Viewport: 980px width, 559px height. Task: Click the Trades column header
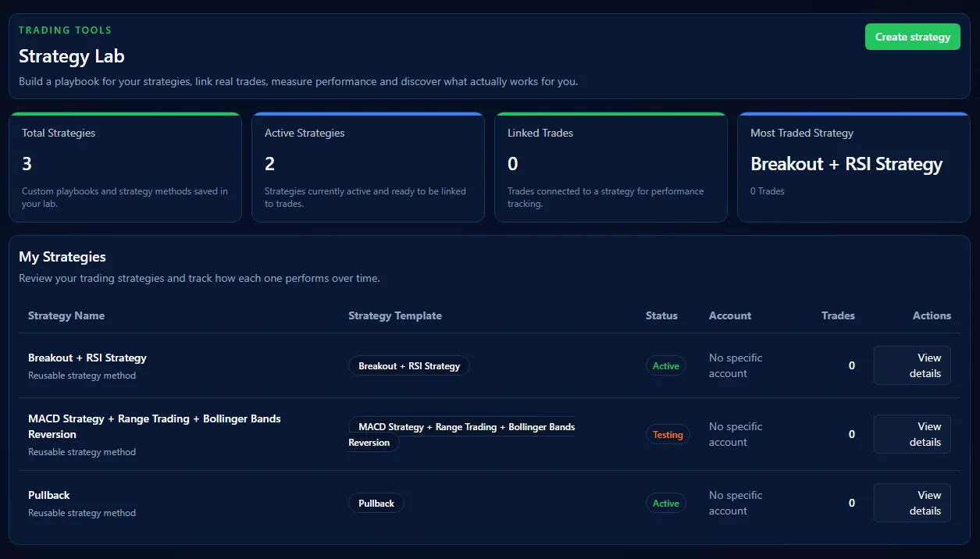pyautogui.click(x=838, y=315)
